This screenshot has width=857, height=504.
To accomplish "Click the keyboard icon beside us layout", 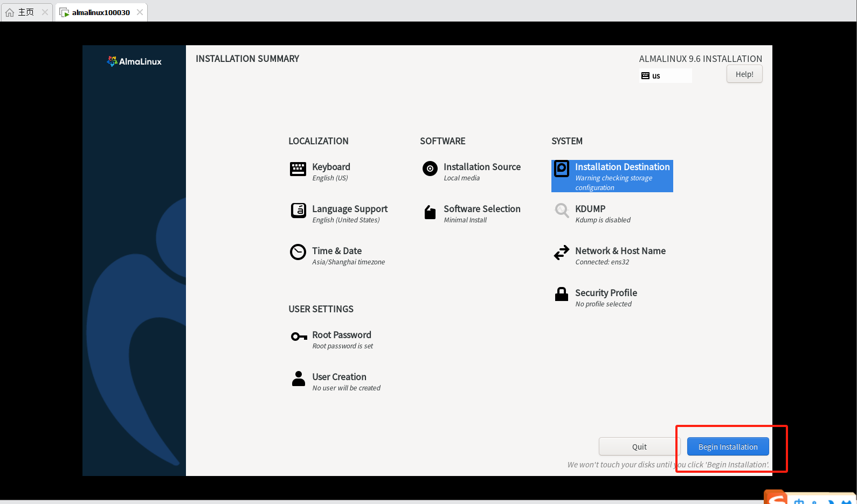I will (x=645, y=76).
